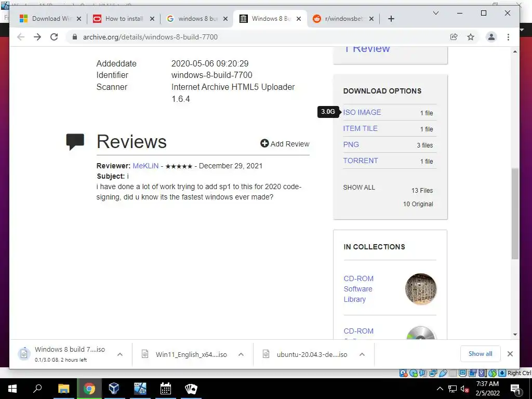Open the 1 Review link
The height and width of the screenshot is (399, 532).
point(367,49)
